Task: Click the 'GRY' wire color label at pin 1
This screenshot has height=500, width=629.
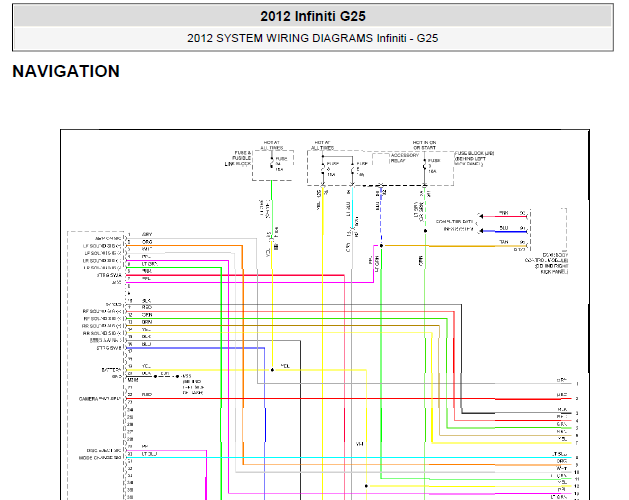Action: (x=147, y=234)
